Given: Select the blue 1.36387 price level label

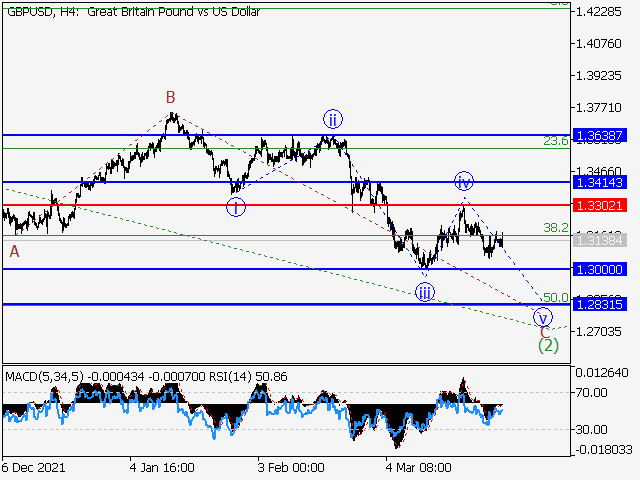Looking at the screenshot, I should click(x=600, y=135).
